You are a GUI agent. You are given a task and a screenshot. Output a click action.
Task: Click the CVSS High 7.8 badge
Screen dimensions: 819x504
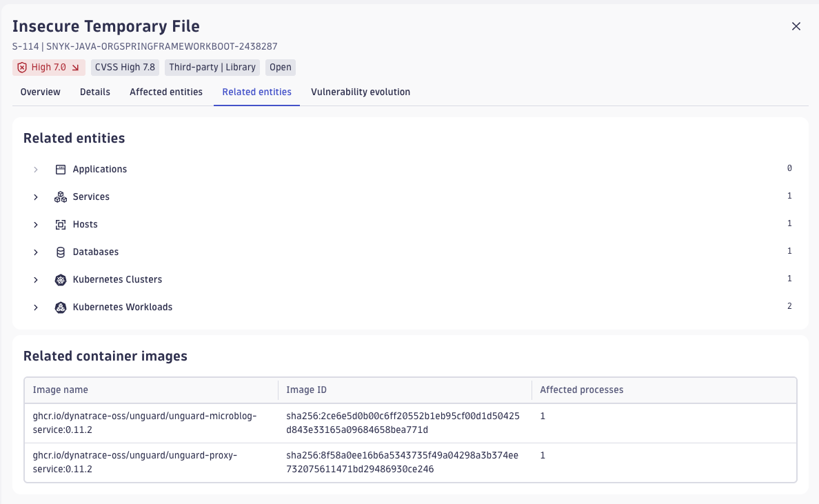click(125, 67)
